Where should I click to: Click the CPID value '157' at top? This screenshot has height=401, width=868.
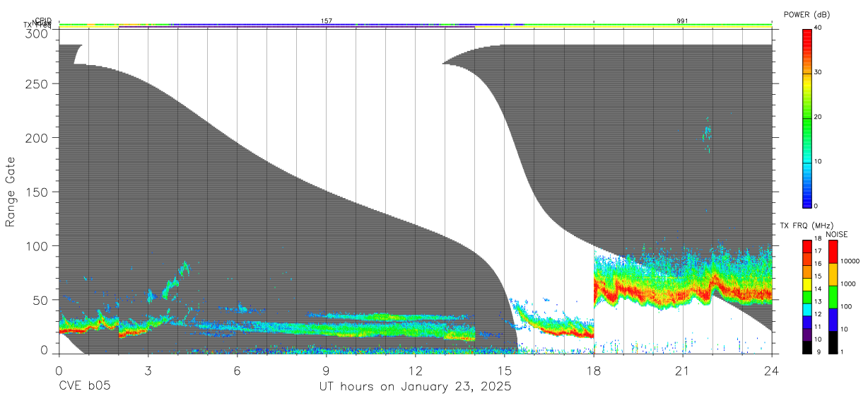click(x=327, y=21)
